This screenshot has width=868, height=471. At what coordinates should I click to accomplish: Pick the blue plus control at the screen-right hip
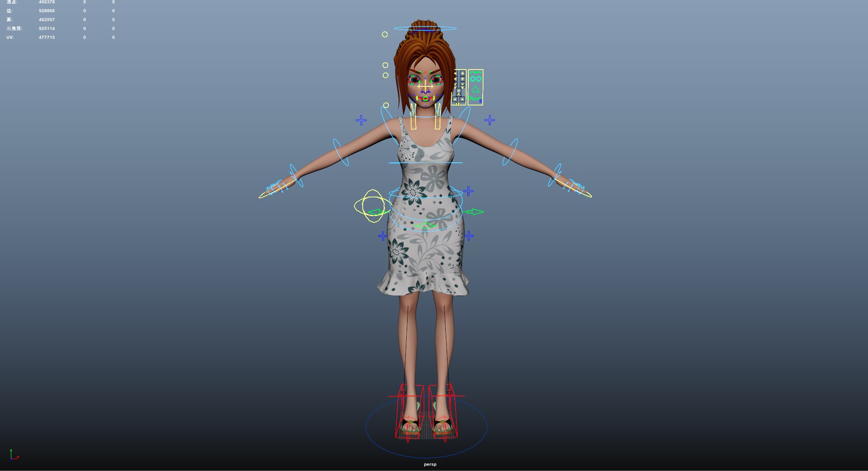tap(469, 235)
